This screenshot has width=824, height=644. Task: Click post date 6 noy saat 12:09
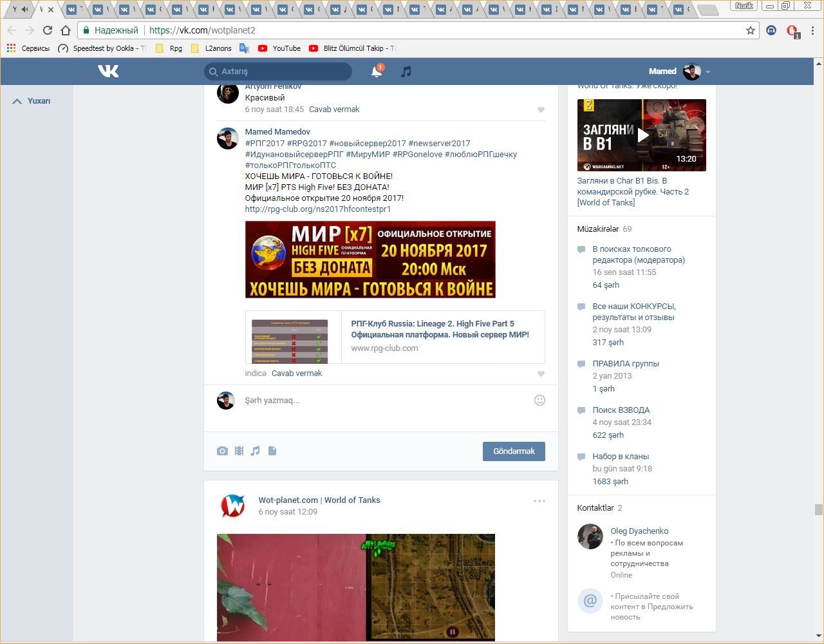[x=288, y=512]
